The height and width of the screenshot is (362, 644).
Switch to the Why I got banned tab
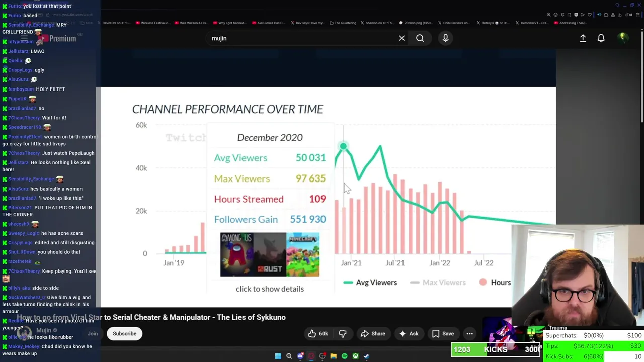pos(231,23)
